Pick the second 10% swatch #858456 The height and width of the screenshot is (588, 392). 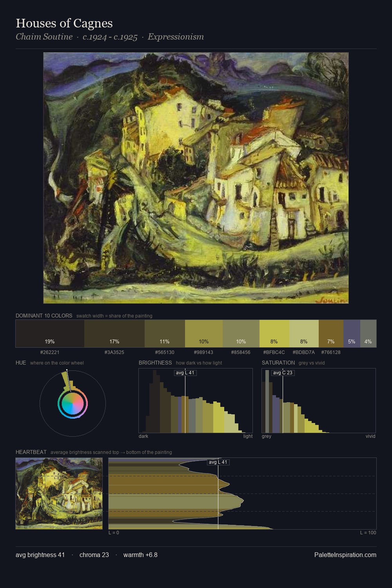click(x=241, y=334)
